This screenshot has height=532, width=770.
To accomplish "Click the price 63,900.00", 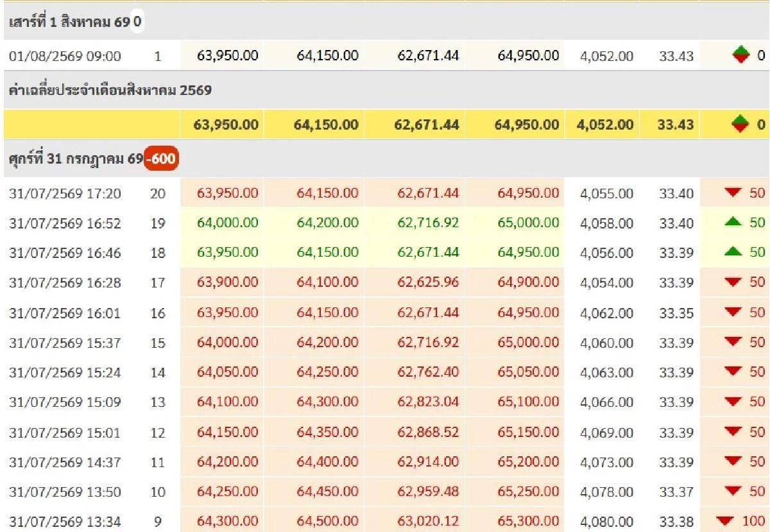I will pos(228,282).
